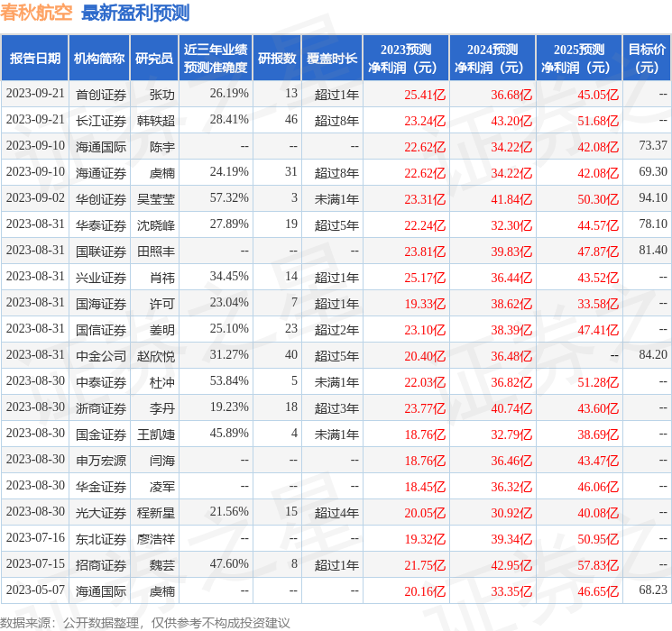Viewport: 672px width, 631px height.
Task: Select the 中金公司 institution cell
Action: pos(101,356)
